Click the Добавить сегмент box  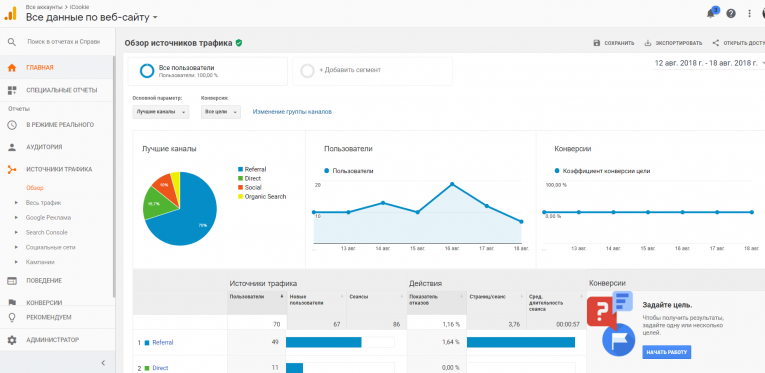click(372, 71)
